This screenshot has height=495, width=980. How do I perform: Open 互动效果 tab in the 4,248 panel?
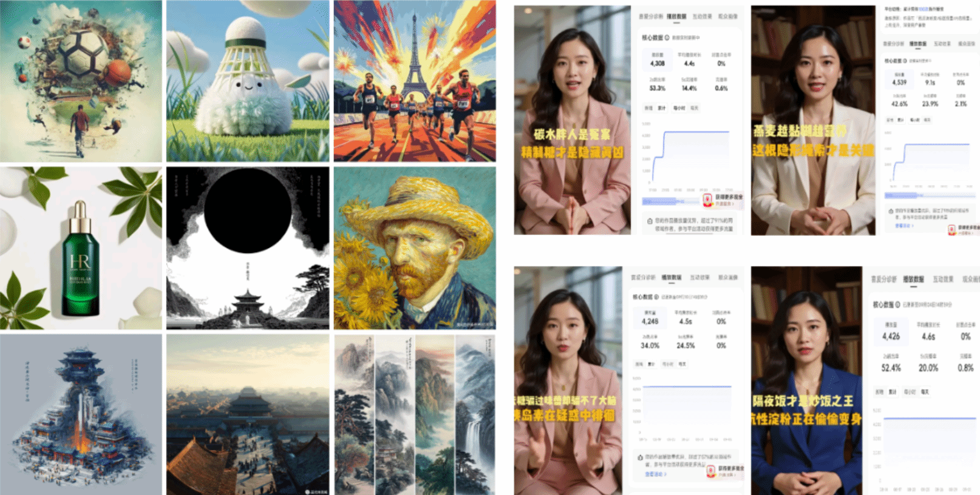699,277
